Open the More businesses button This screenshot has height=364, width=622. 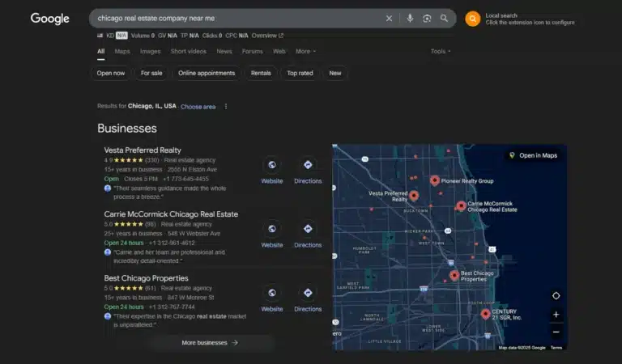[x=210, y=343]
